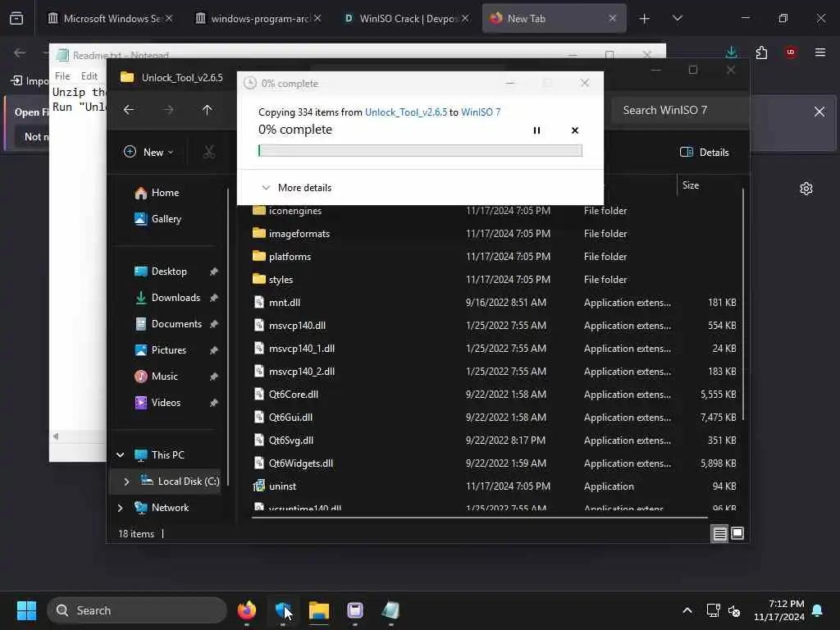Toggle the Details pane button
Image resolution: width=840 pixels, height=630 pixels.
pyautogui.click(x=704, y=152)
